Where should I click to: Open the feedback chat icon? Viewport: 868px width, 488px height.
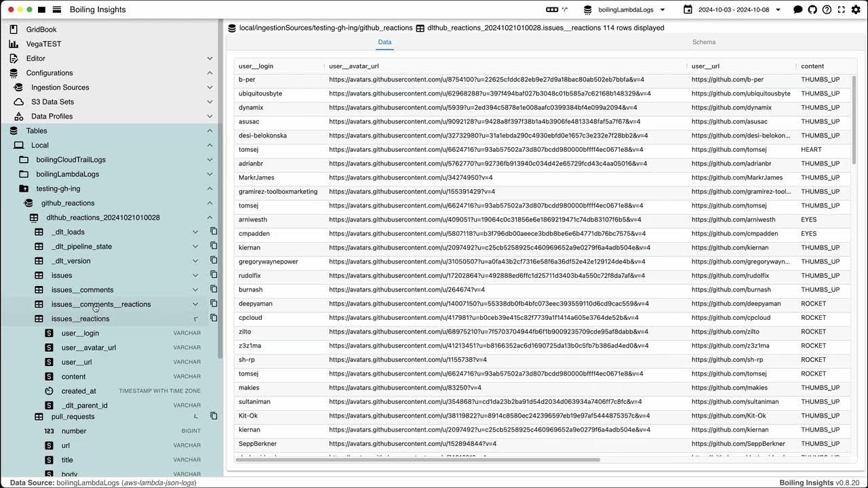[x=797, y=9]
